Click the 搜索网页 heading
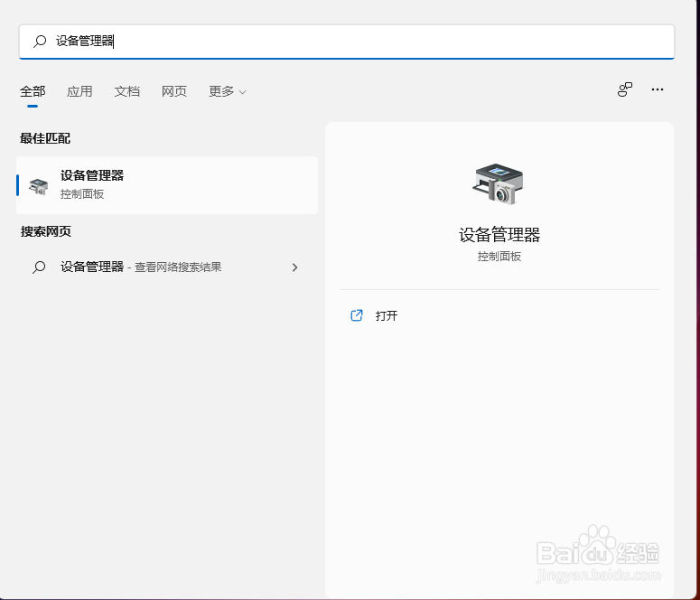 45,231
